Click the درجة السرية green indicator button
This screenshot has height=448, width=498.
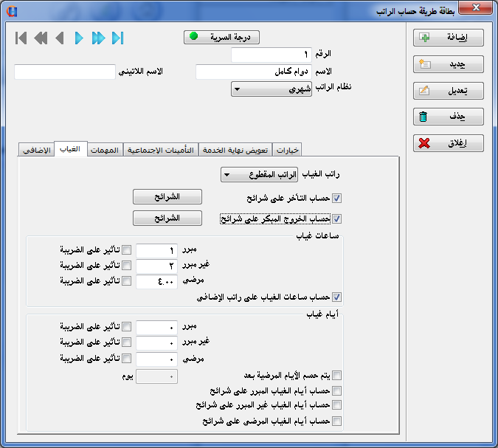pos(221,37)
